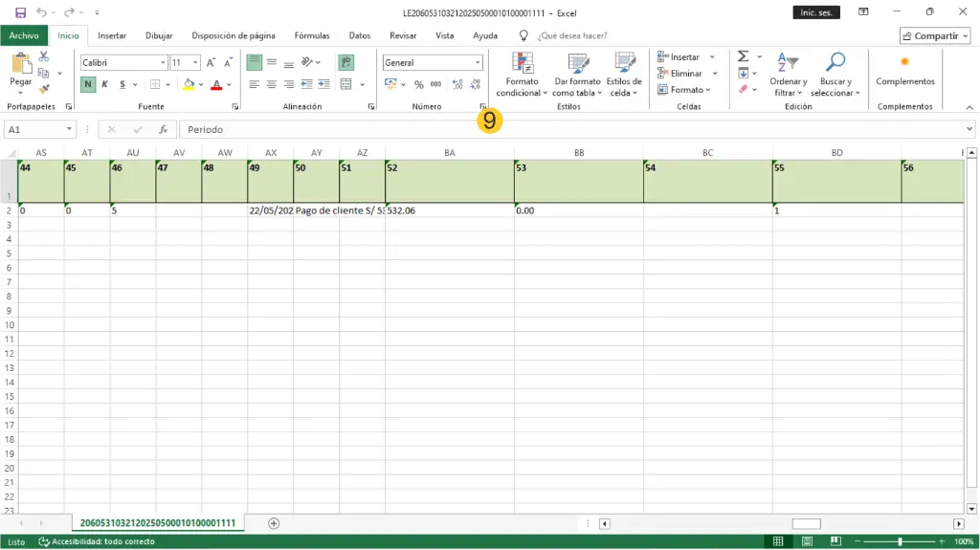Click the add new sheet plus button

coord(274,523)
